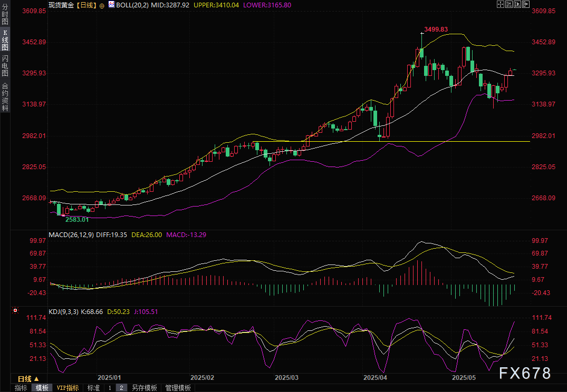567x392 pixels.
Task: Click the scroll-chart-to-start icon
Action: tap(508, 5)
